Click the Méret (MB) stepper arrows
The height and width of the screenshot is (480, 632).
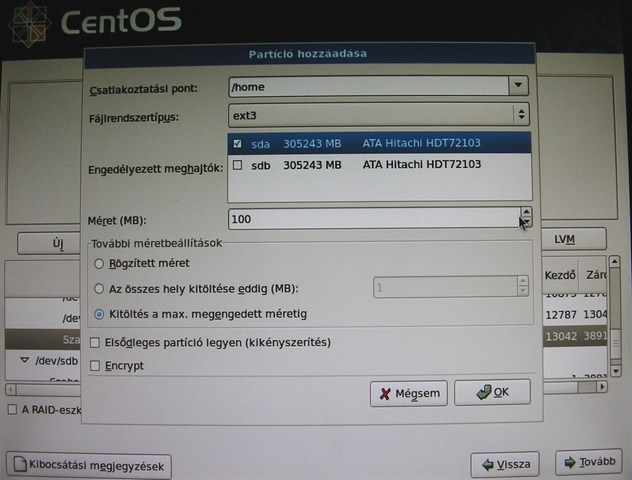[525, 217]
